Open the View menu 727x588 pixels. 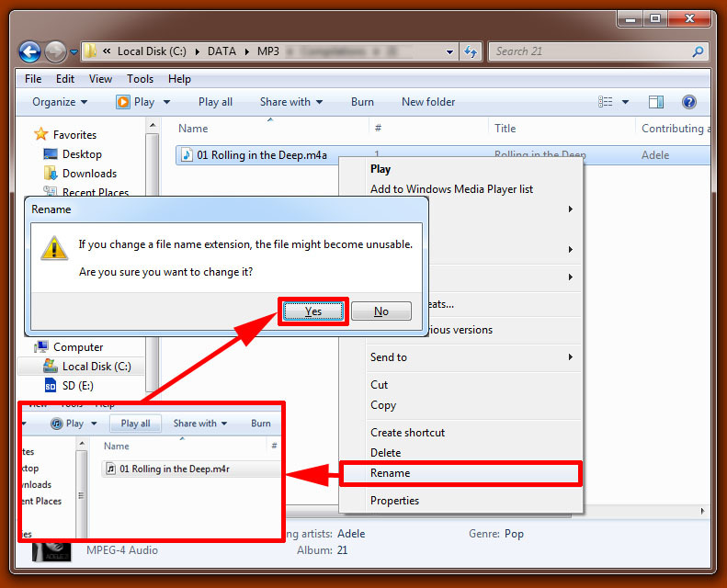tap(100, 79)
